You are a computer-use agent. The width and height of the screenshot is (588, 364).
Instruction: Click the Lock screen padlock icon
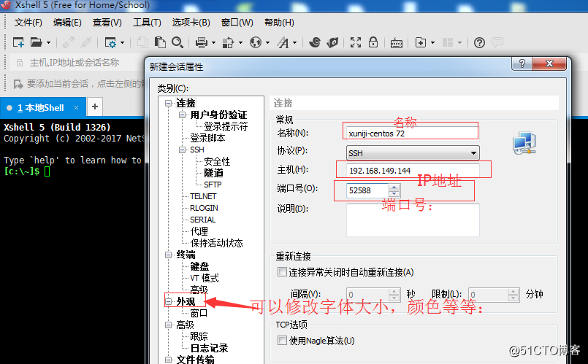(x=373, y=42)
